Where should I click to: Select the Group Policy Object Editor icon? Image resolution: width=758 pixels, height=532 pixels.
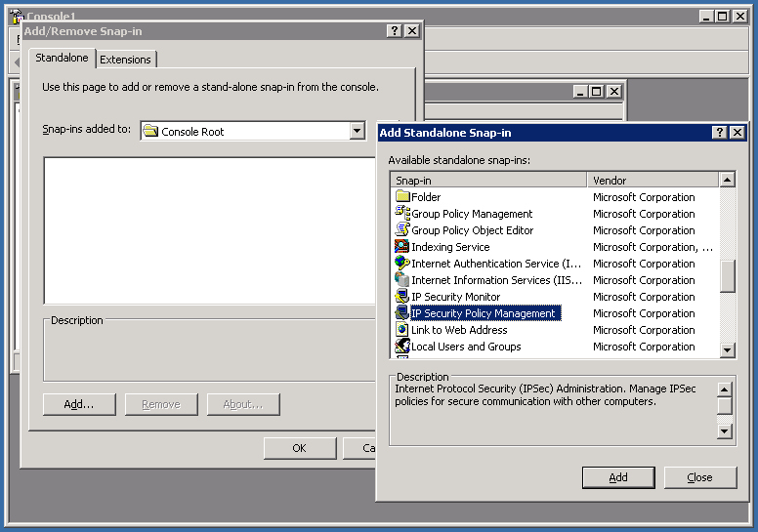tap(401, 230)
